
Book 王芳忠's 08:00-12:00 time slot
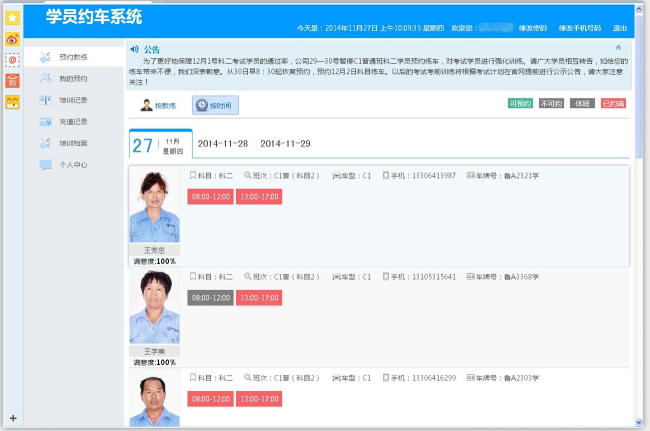coord(210,197)
